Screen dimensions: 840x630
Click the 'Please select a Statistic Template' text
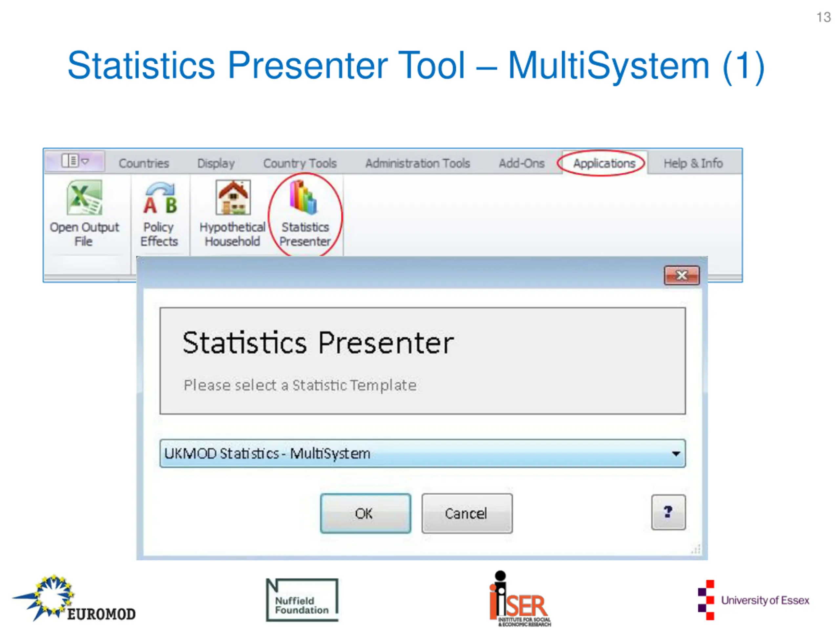[300, 386]
